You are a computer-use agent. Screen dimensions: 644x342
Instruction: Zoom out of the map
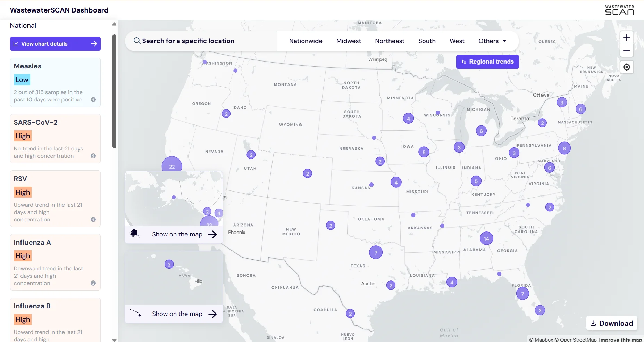(627, 51)
